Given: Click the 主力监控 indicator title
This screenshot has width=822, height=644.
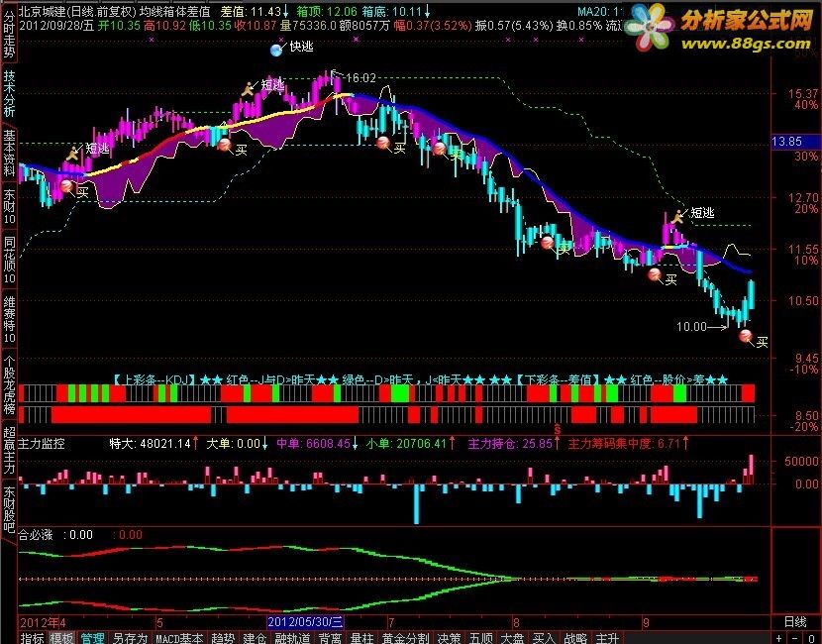Looking at the screenshot, I should point(42,444).
